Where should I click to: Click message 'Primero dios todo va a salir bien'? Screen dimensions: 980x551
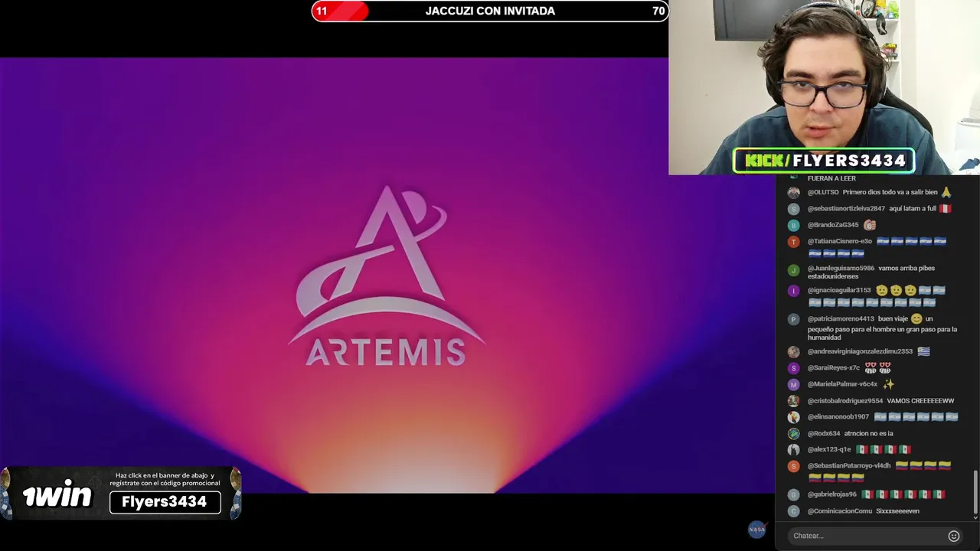point(890,192)
